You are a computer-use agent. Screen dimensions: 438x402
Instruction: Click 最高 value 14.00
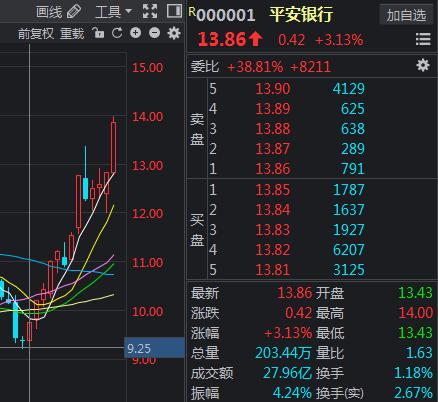pos(416,313)
